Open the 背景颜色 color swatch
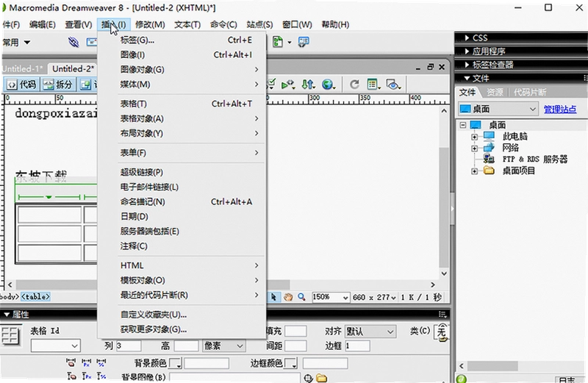588x383 pixels. pyautogui.click(x=175, y=363)
